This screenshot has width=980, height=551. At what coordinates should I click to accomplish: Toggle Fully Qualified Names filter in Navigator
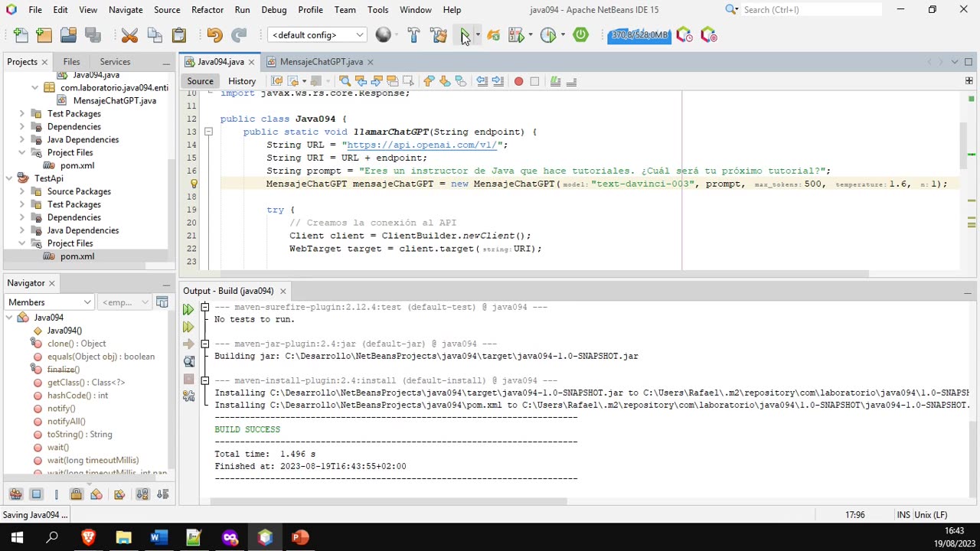(x=119, y=494)
